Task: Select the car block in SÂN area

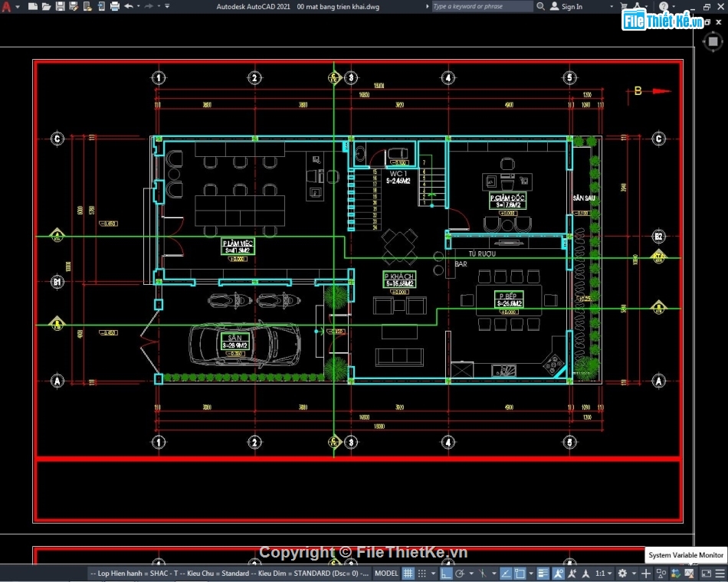Action: [x=244, y=344]
